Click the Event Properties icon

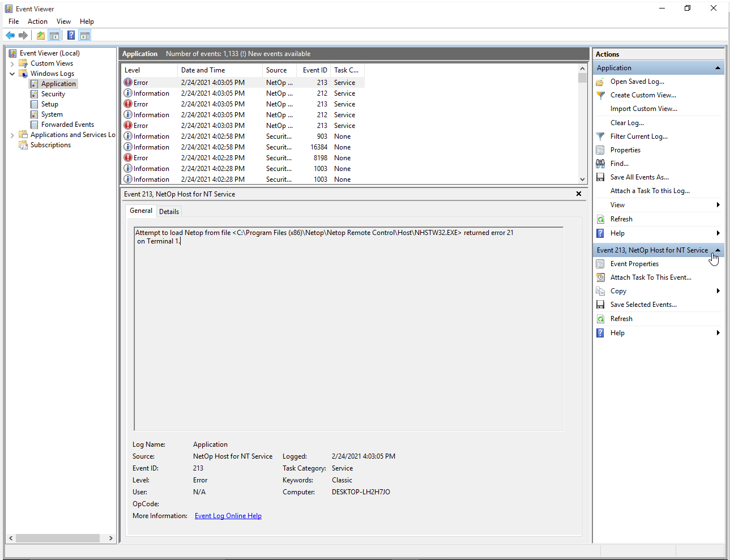point(600,264)
